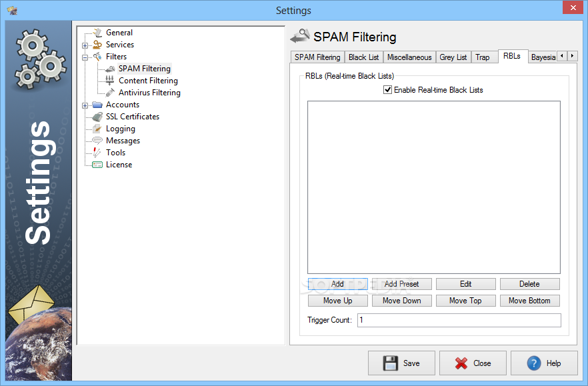Viewport: 588px width, 386px height.
Task: Click the Content Filtering icon
Action: (110, 81)
